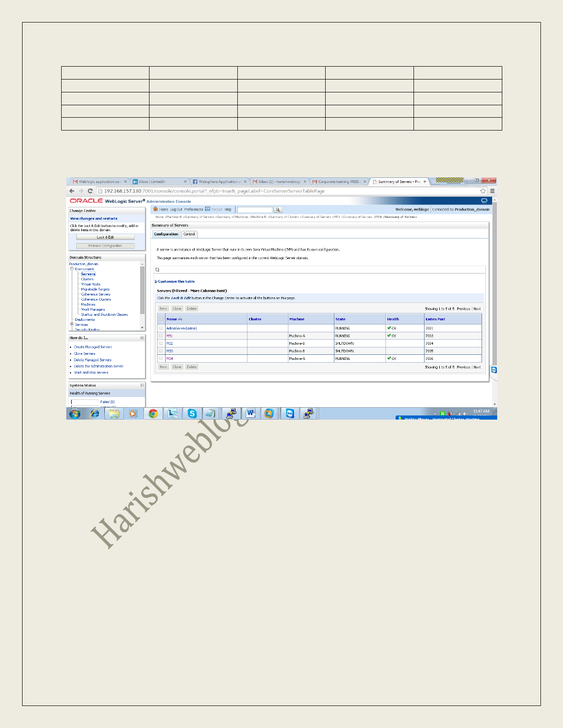Viewport: 563px width, 728px height.
Task: Click the browser address bar URL
Action: pyautogui.click(x=214, y=191)
